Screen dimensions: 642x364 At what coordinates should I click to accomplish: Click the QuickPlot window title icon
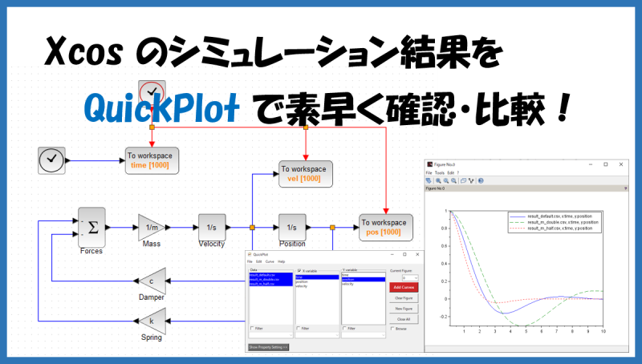tap(250, 254)
